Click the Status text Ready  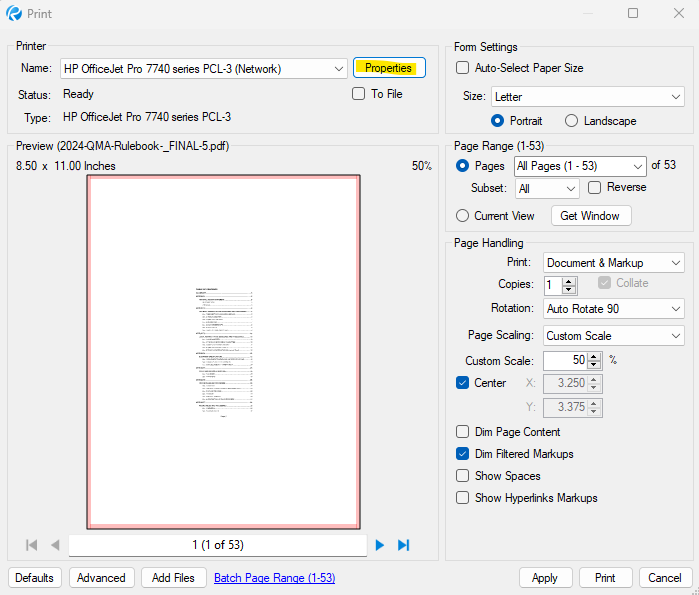tap(78, 94)
